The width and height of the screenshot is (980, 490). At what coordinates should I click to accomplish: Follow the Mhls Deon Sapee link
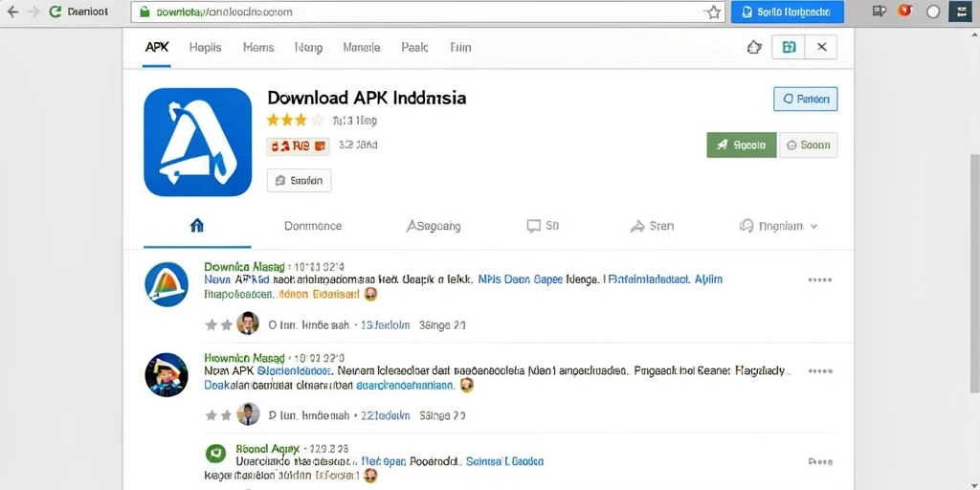point(521,279)
